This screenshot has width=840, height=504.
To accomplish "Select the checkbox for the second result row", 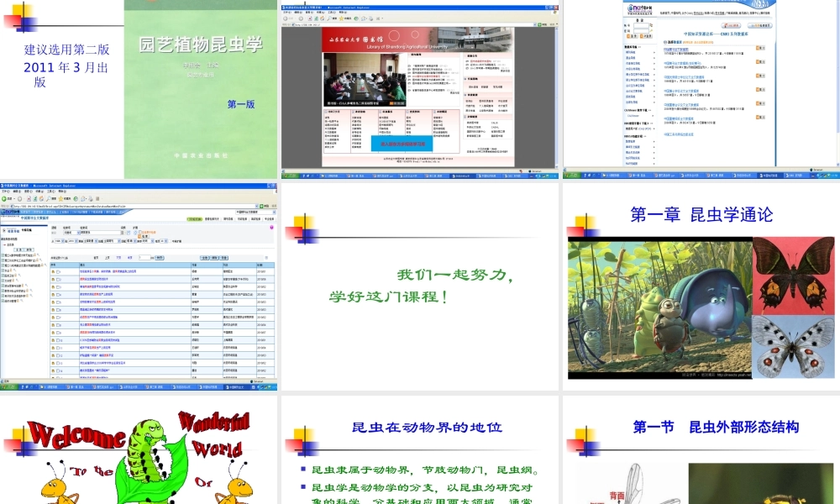I will 60,278.
